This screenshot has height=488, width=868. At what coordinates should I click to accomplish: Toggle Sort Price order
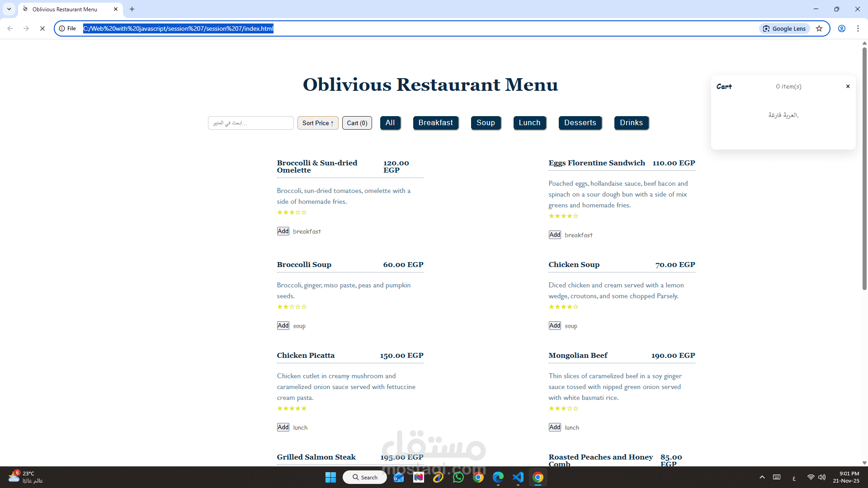pyautogui.click(x=317, y=123)
